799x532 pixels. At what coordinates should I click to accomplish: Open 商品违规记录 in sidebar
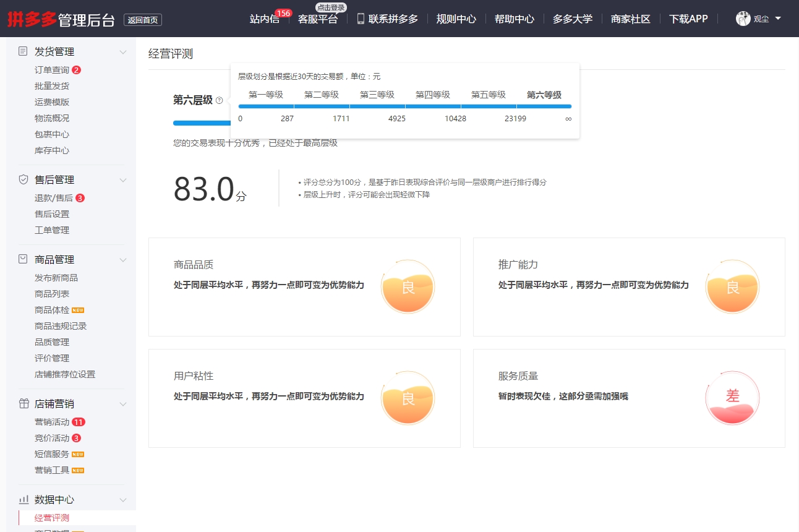61,326
